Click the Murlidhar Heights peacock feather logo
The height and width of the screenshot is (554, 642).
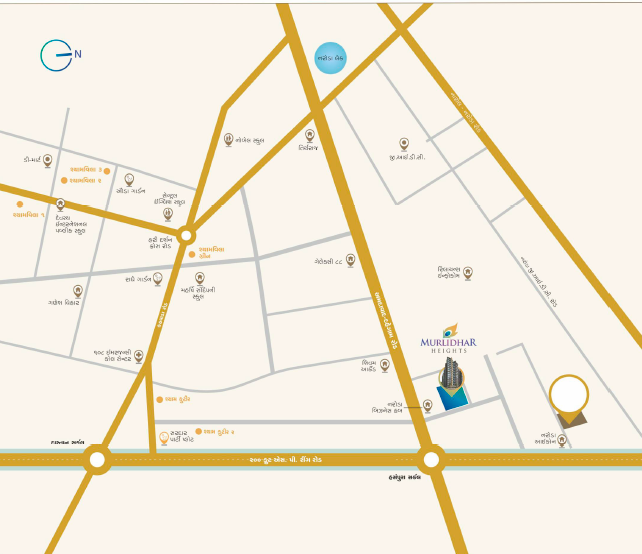[x=450, y=331]
